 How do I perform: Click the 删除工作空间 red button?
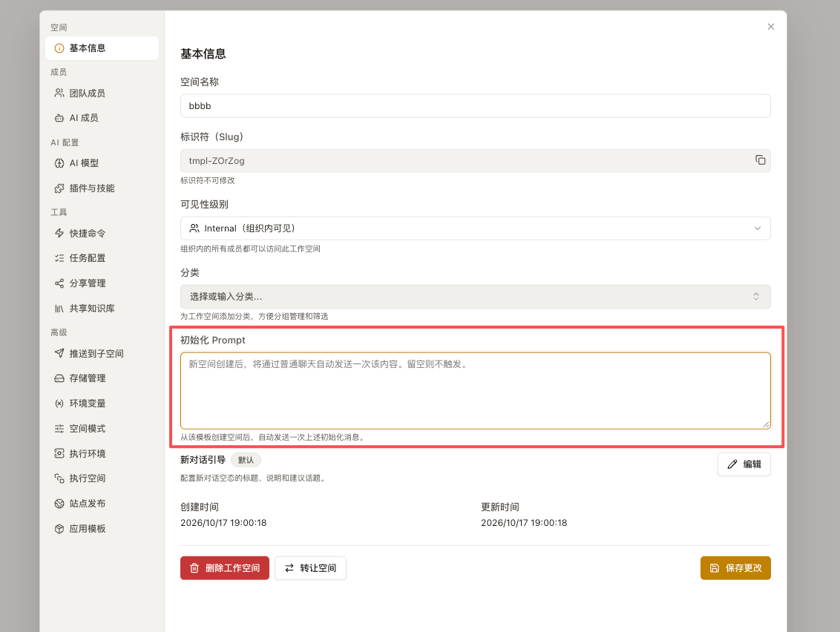click(x=224, y=568)
